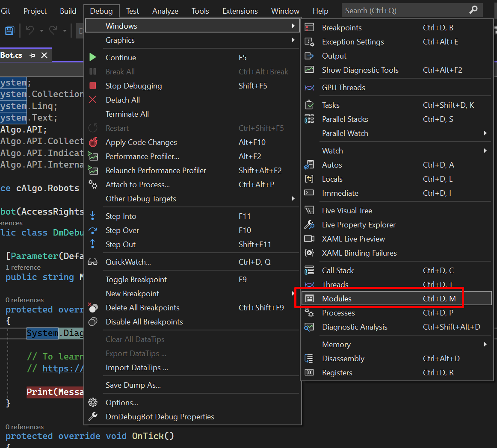Click the Delete All Breakpoints icon

point(93,307)
